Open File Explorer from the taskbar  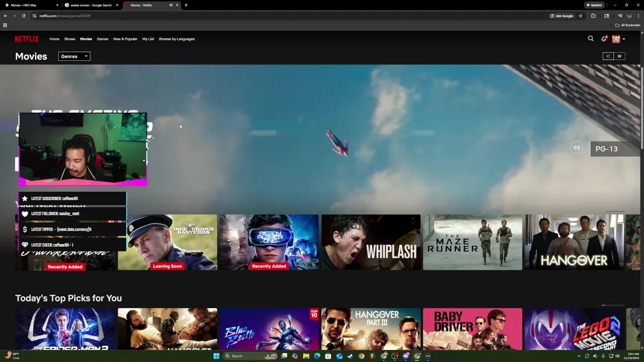pyautogui.click(x=306, y=356)
